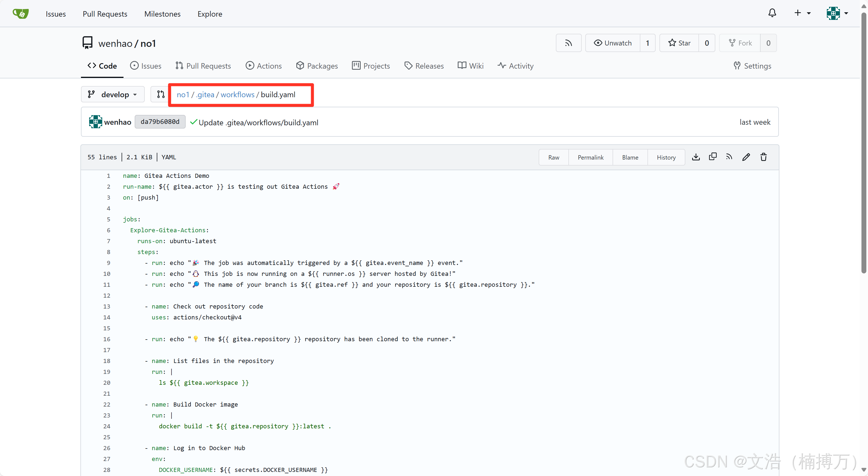Open the Releases tab
868x476 pixels.
[424, 66]
